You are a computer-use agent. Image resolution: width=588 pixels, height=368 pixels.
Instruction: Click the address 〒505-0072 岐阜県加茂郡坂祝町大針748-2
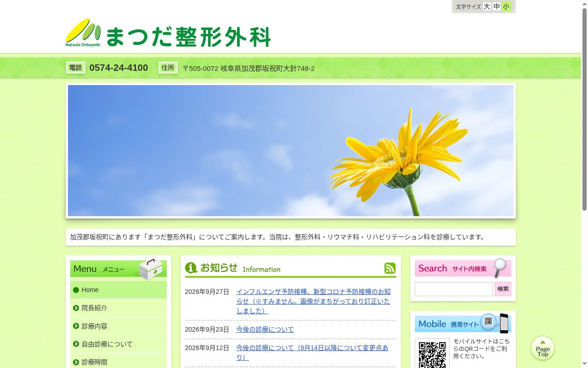249,69
